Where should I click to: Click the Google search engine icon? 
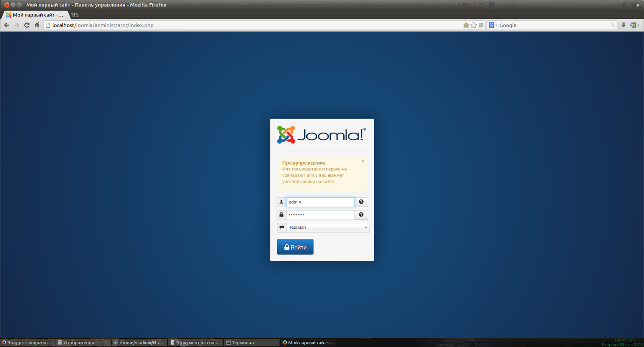click(491, 25)
